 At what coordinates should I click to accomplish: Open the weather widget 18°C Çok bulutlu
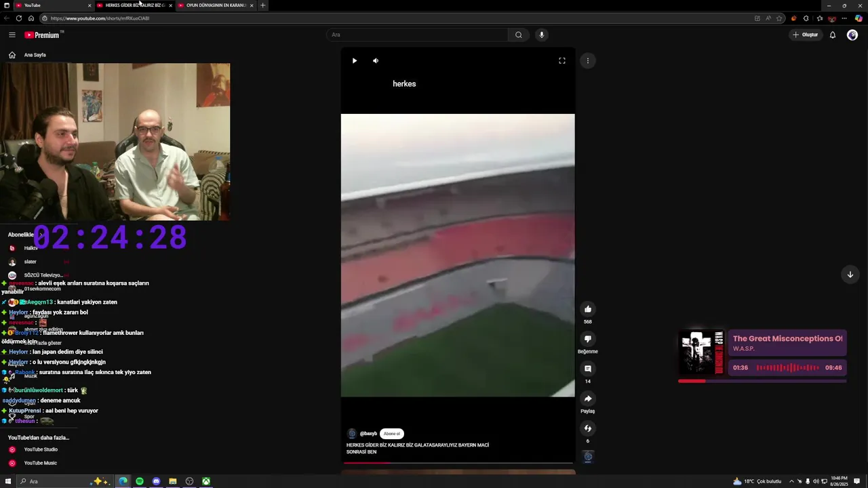coord(757,481)
